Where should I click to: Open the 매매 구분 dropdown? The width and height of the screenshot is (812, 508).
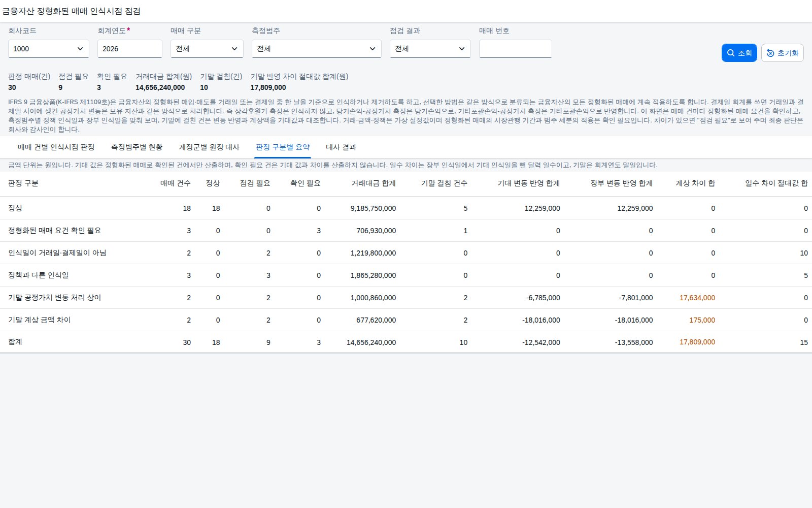tap(207, 49)
